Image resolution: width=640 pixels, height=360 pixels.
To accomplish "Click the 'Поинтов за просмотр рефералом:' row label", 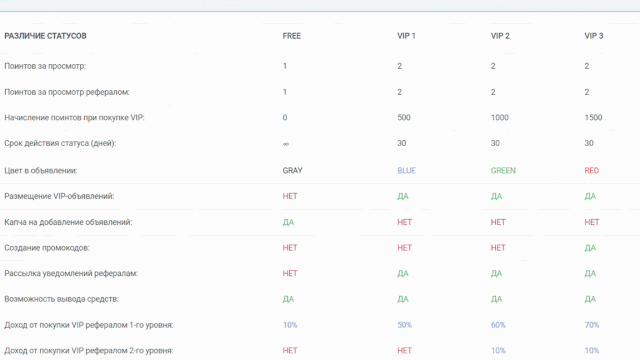I will click(67, 92).
